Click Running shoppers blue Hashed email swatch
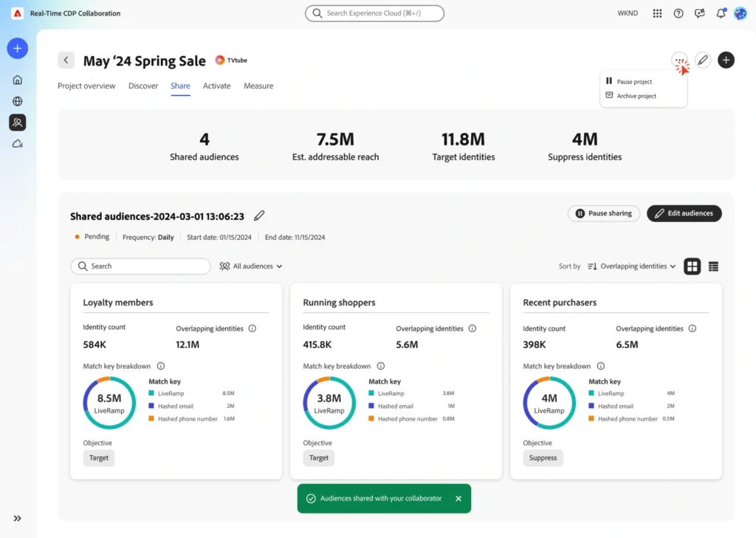 pos(371,406)
